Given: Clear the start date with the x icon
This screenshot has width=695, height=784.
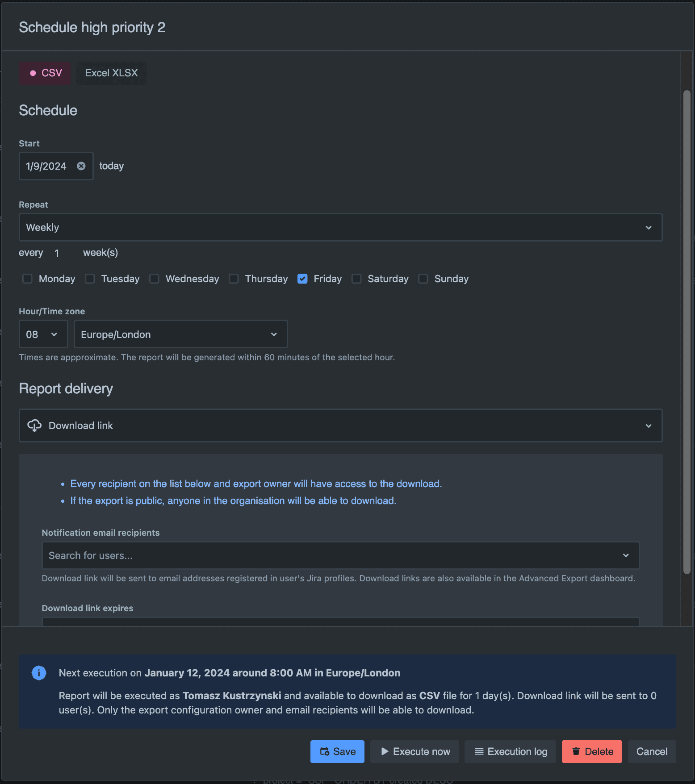Looking at the screenshot, I should tap(81, 166).
